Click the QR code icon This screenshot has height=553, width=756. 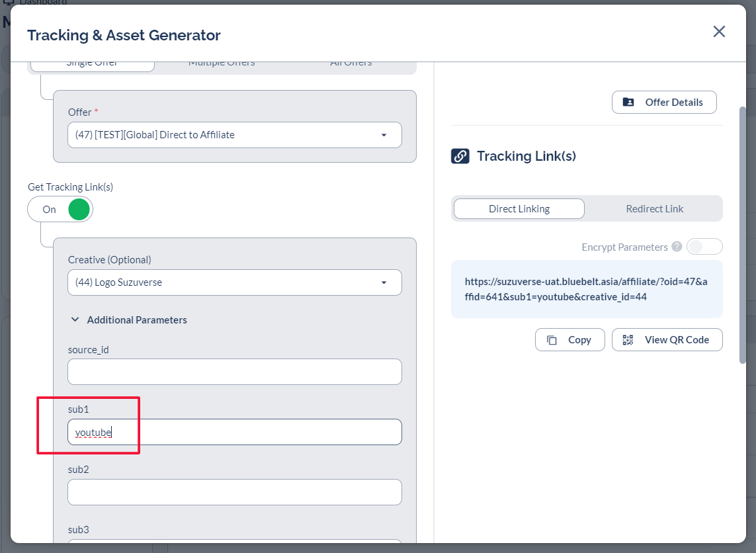point(628,340)
